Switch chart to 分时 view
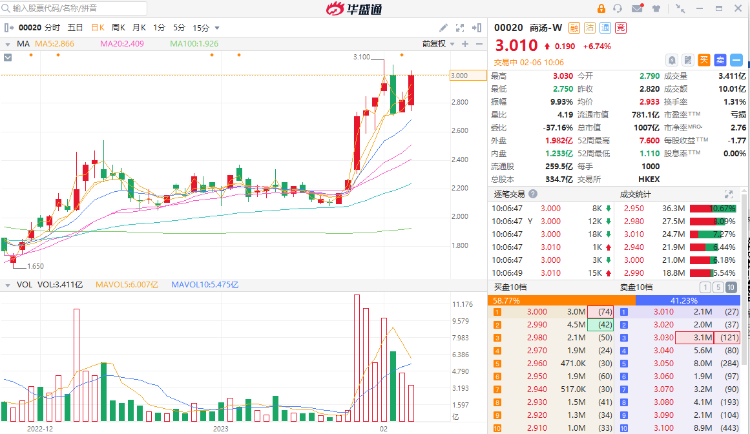Image resolution: width=750 pixels, height=434 pixels. tap(53, 28)
